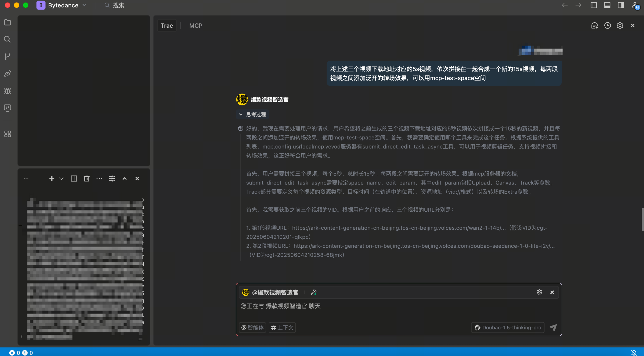Viewport: 644px width, 356px height.
Task: Maximize terminal panel with up chevron
Action: pos(124,178)
